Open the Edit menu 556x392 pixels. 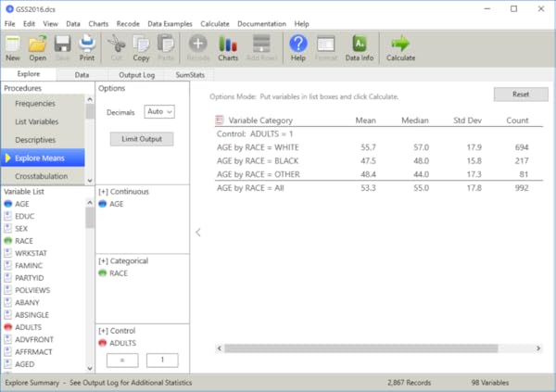click(x=29, y=24)
